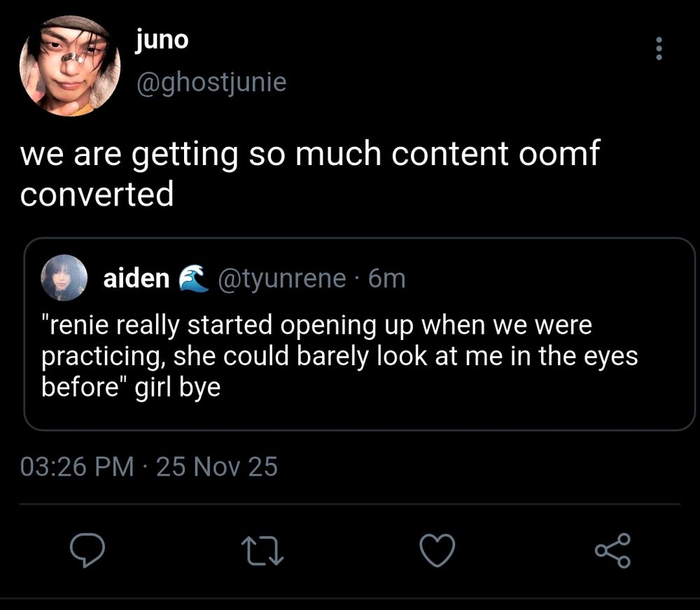
Task: Open juno's profile picture
Action: pos(69,66)
